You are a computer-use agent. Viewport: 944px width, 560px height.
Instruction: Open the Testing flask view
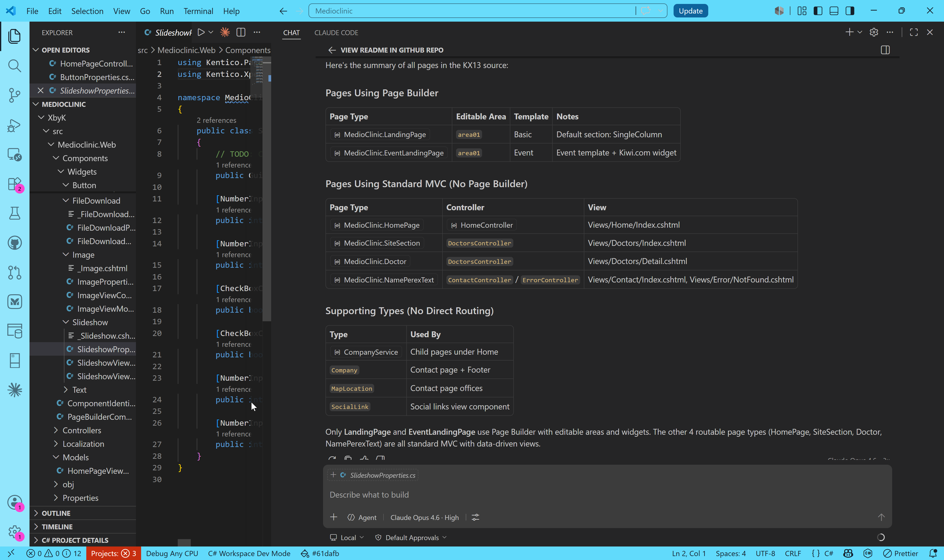pos(14,213)
